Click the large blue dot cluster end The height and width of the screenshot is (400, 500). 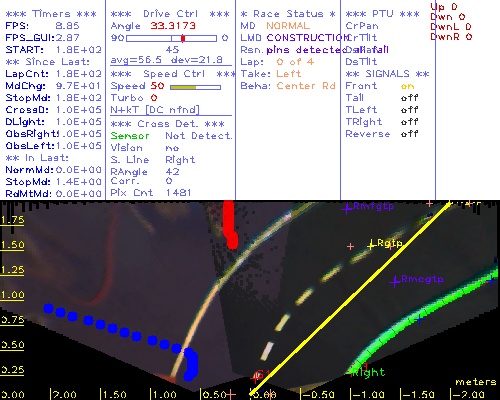[191, 364]
